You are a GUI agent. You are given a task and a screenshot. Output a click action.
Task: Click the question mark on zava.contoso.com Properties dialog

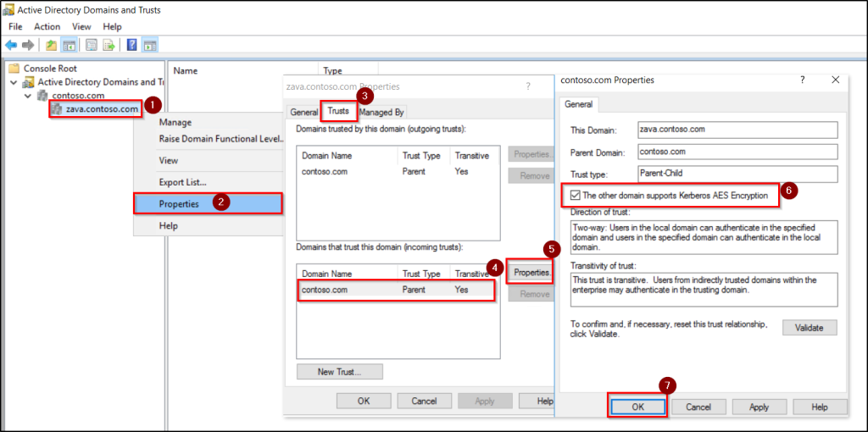click(527, 86)
